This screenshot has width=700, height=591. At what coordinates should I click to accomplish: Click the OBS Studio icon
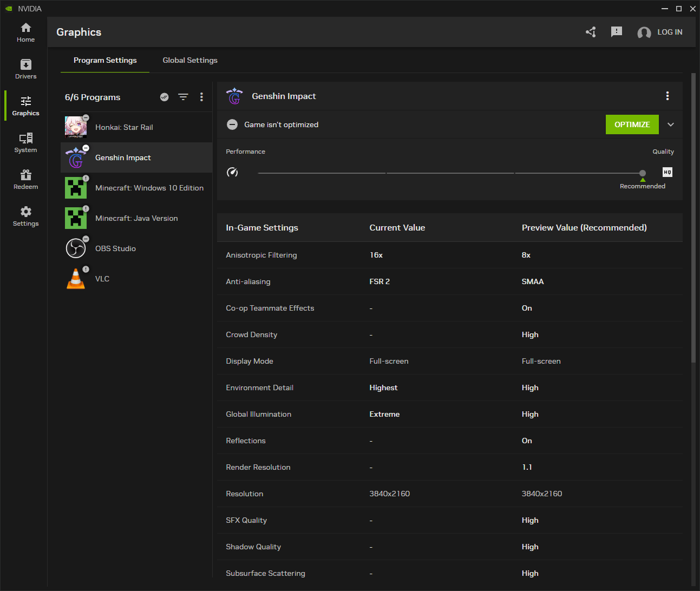tap(76, 248)
